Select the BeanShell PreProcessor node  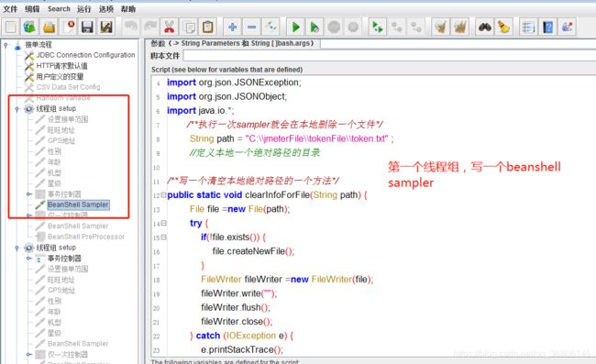pyautogui.click(x=86, y=237)
